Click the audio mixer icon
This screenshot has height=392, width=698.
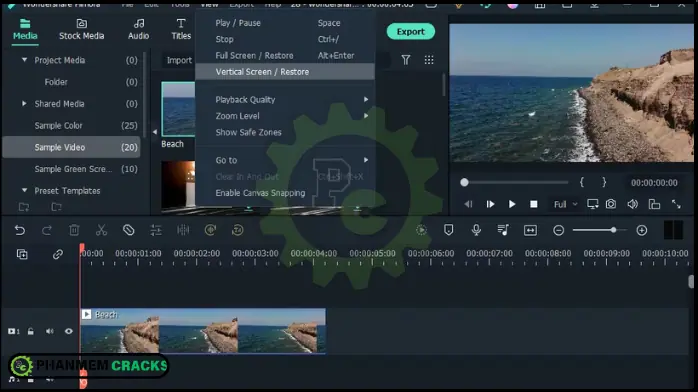[x=503, y=230]
